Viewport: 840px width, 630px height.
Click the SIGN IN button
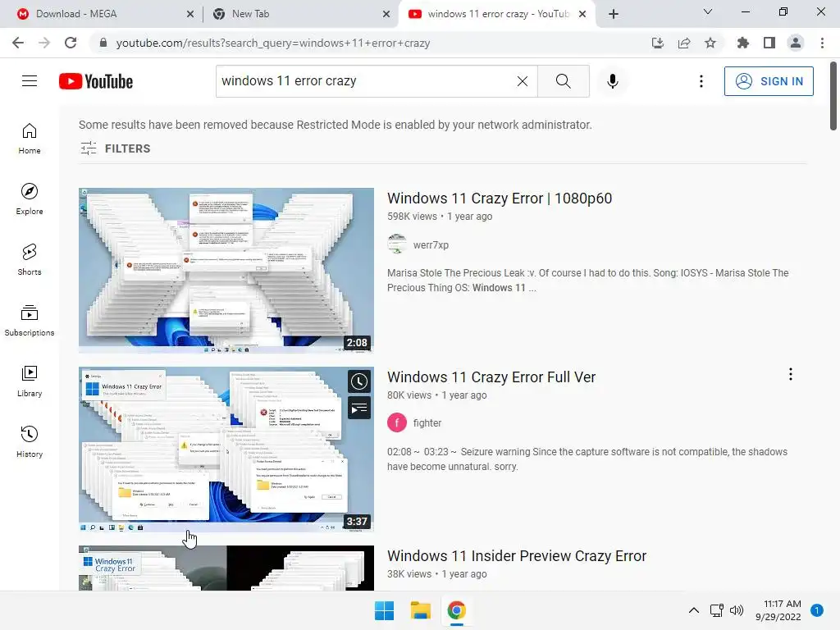(769, 81)
